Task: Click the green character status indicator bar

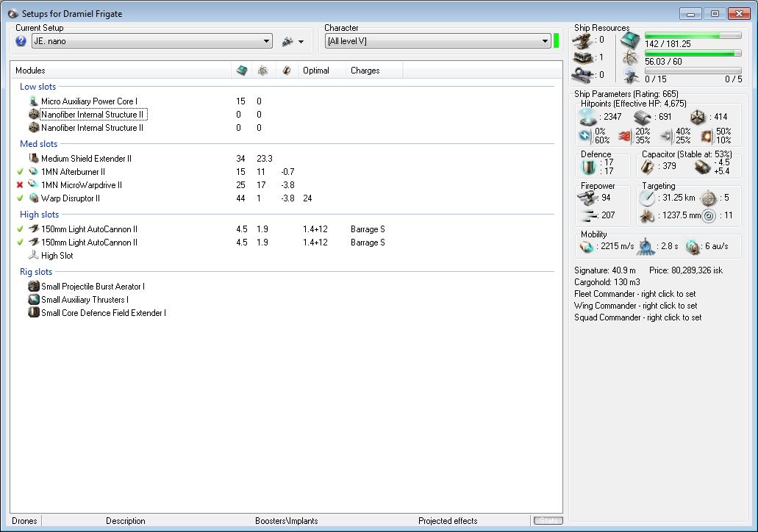Action: [x=556, y=41]
